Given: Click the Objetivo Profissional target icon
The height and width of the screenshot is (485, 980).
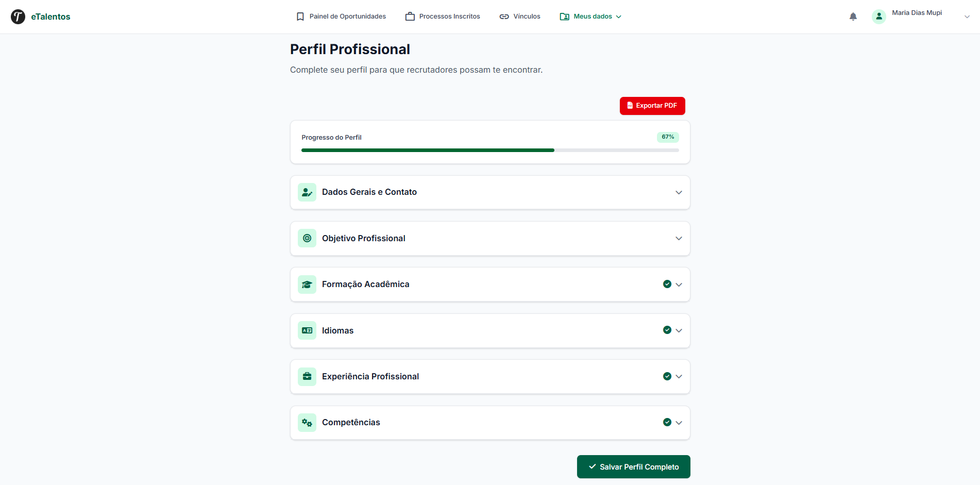Looking at the screenshot, I should tap(307, 238).
